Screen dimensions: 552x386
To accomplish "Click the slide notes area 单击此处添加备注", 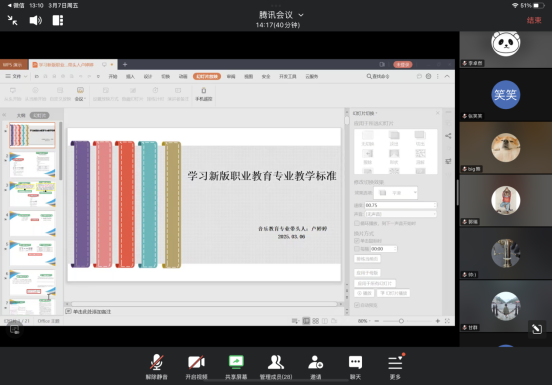I will (92, 312).
